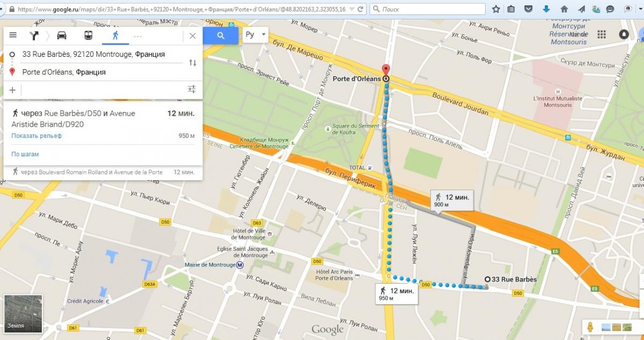Open Google apps grid
Image resolution: width=644 pixels, height=340 pixels.
(x=602, y=34)
